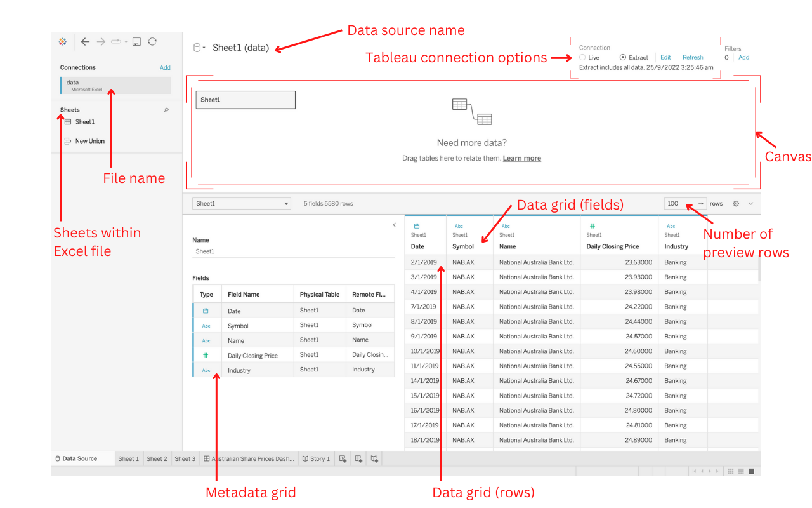Expand the chevron beside the settings gear
This screenshot has height=508, width=812.
tap(751, 204)
